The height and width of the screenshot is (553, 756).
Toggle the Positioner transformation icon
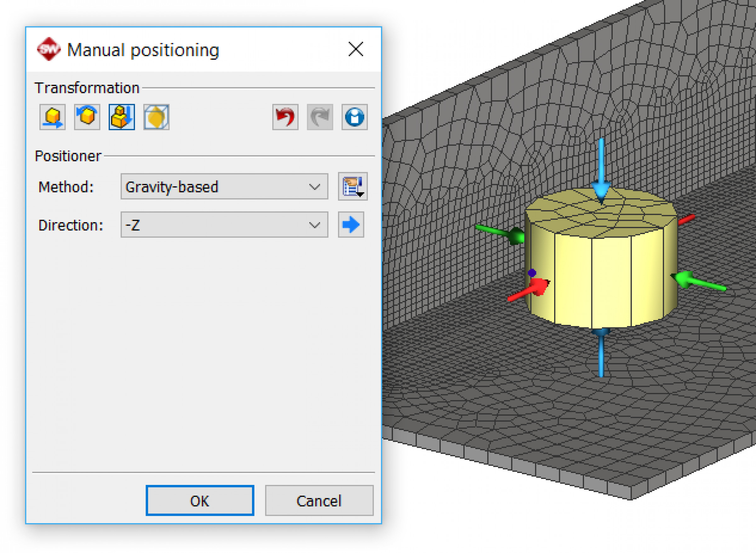click(122, 117)
